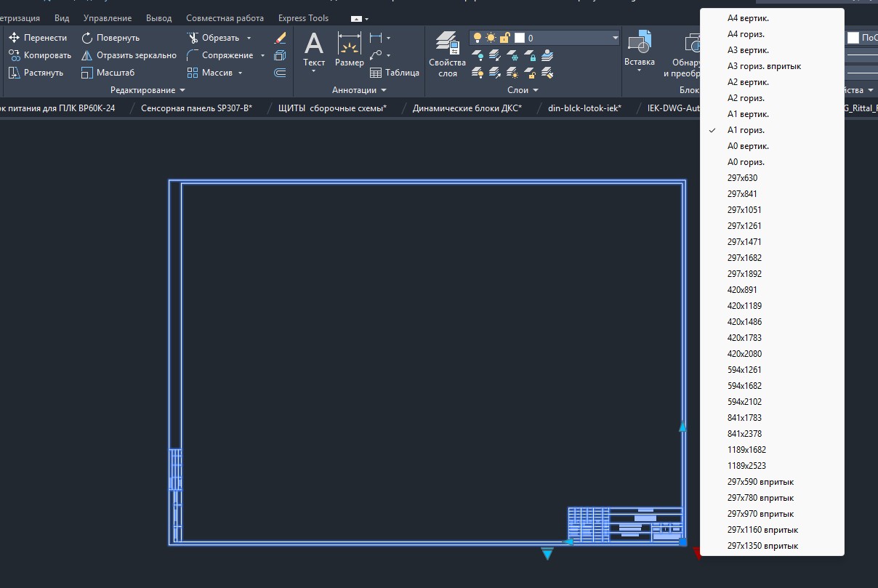Select the Dimension (Размер) tool
Image resolution: width=878 pixels, height=588 pixels.
[350, 50]
